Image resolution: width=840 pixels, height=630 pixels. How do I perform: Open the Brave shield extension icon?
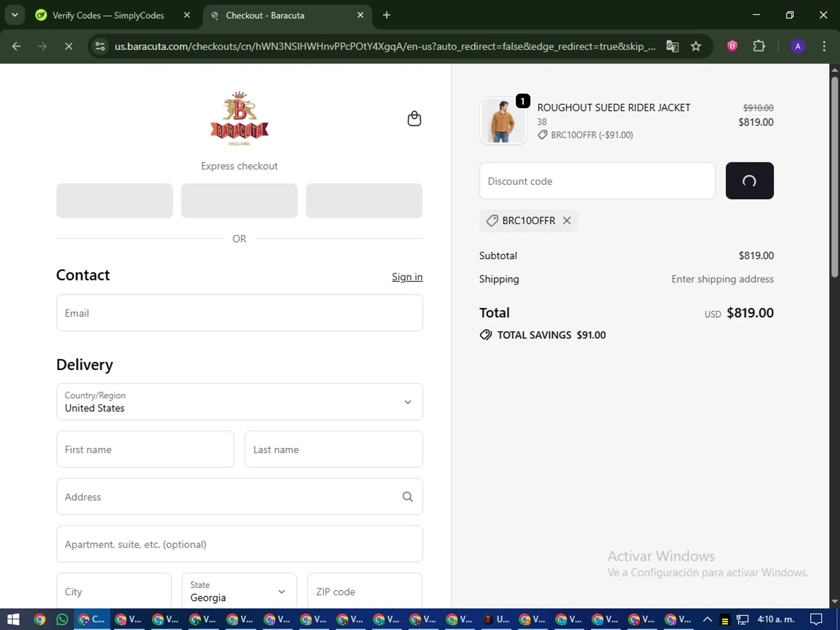click(x=732, y=46)
